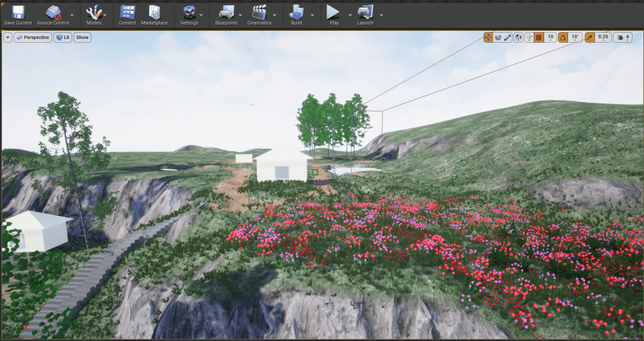
Task: Open the grid snap size 10 dropdown
Action: coord(550,37)
